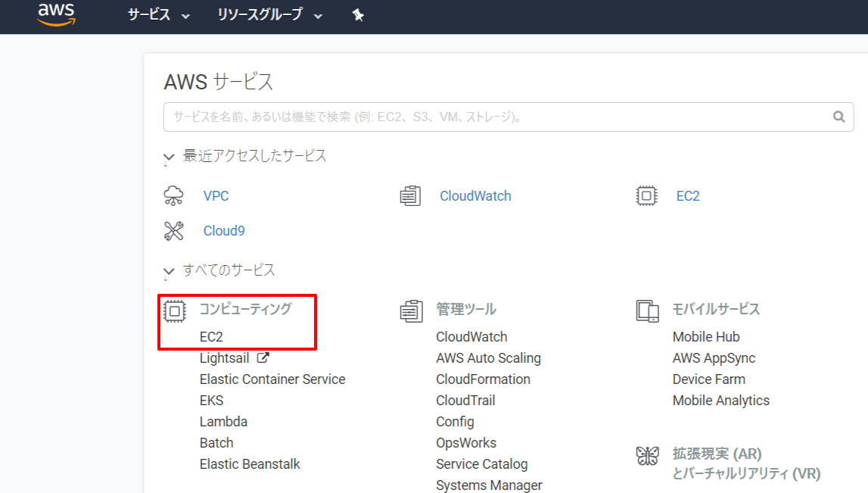Click the EC2 chip icon in recent services

pos(646,196)
